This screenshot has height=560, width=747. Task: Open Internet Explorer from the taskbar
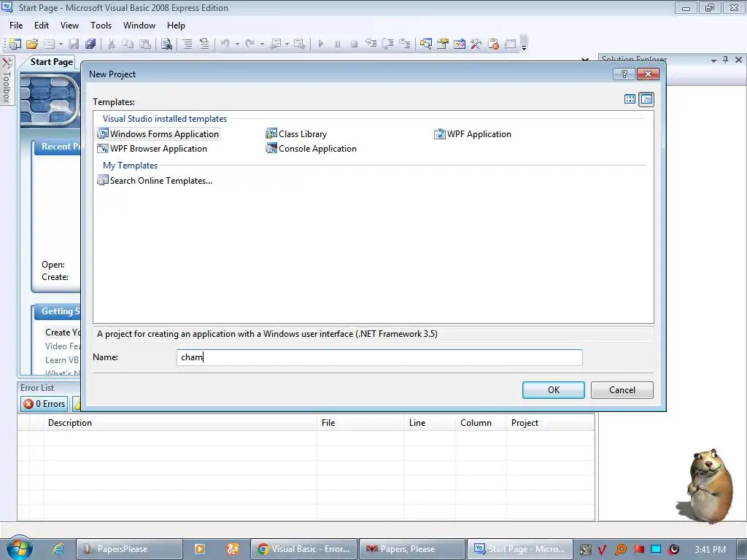pyautogui.click(x=58, y=549)
